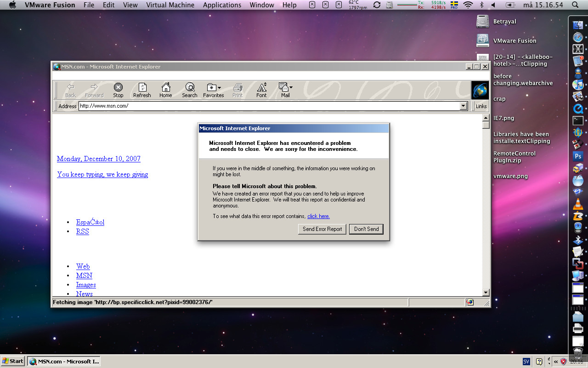Image resolution: width=588 pixels, height=368 pixels.
Task: Open the Edit menu
Action: pyautogui.click(x=109, y=5)
